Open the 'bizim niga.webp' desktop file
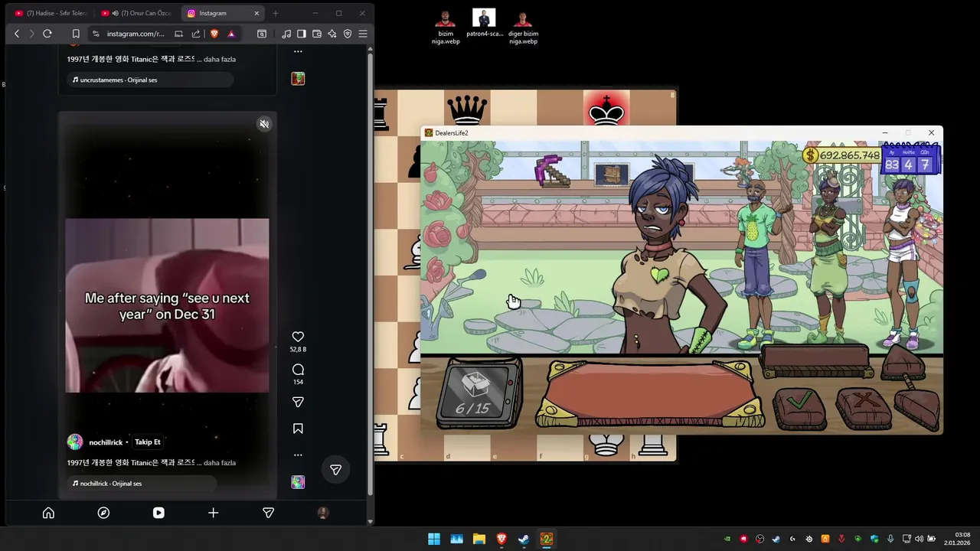Image resolution: width=980 pixels, height=551 pixels. tap(446, 27)
